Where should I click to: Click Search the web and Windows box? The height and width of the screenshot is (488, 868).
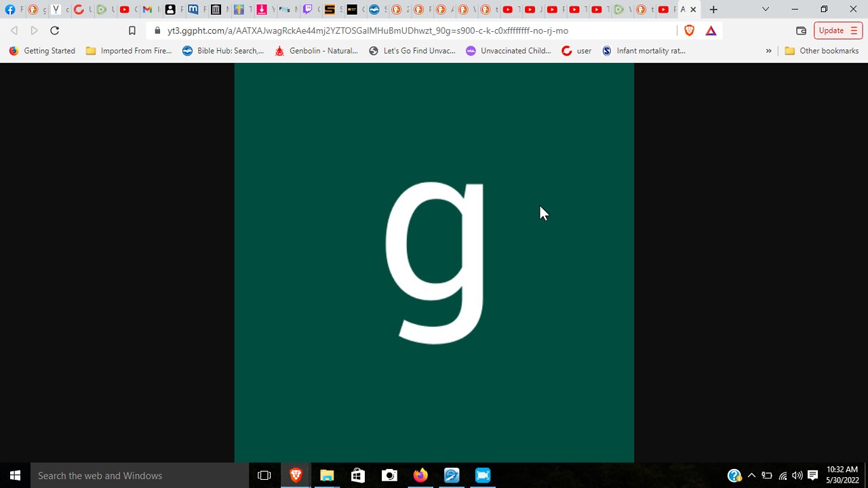click(139, 476)
